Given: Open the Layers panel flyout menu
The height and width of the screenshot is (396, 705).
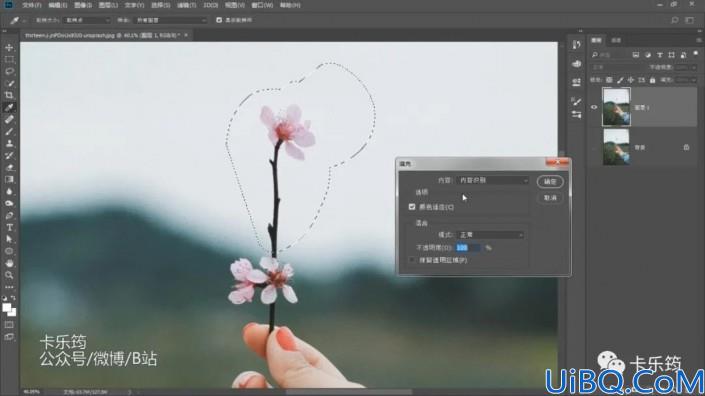Looking at the screenshot, I should [699, 40].
